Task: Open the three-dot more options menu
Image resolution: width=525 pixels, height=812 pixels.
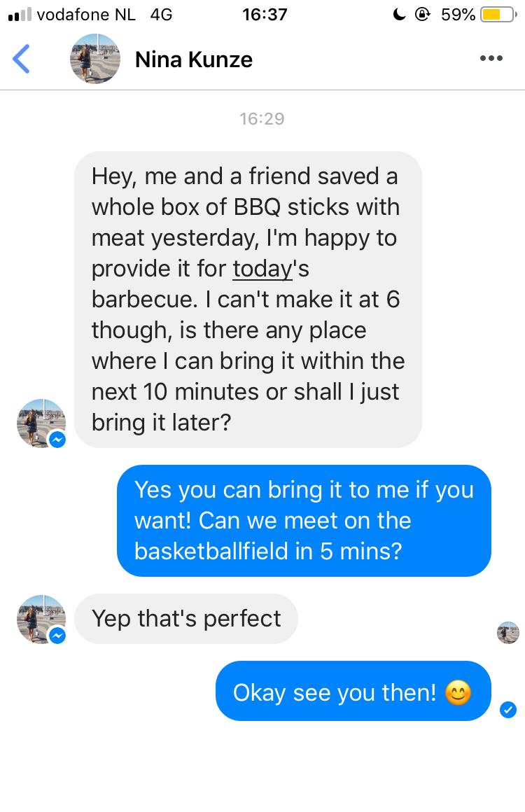Action: [x=491, y=59]
